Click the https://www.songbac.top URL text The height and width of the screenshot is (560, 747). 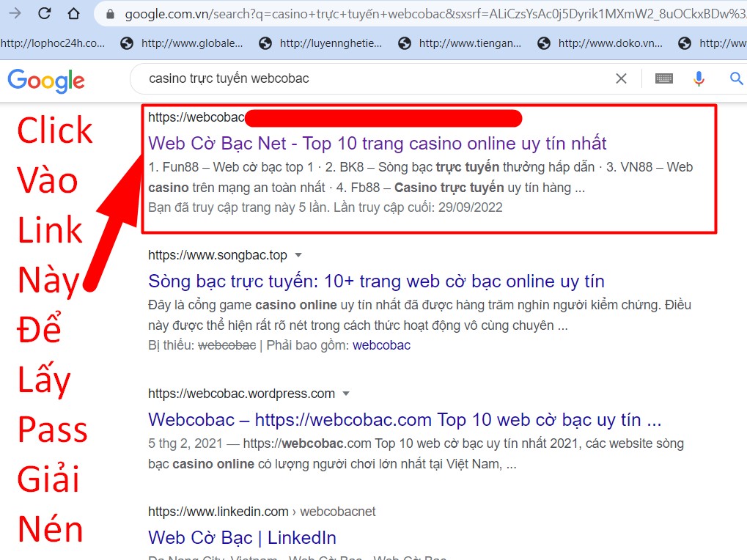pyautogui.click(x=218, y=255)
